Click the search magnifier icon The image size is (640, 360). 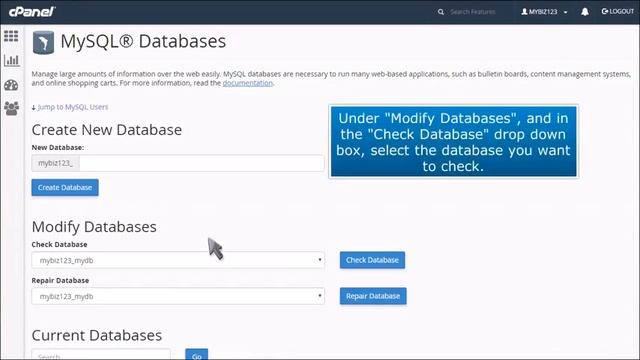click(x=441, y=12)
